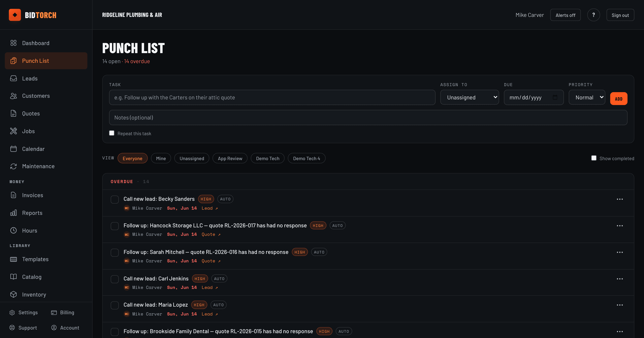
Task: Click HIGH badge on Becky Sanders task
Action: [206, 199]
